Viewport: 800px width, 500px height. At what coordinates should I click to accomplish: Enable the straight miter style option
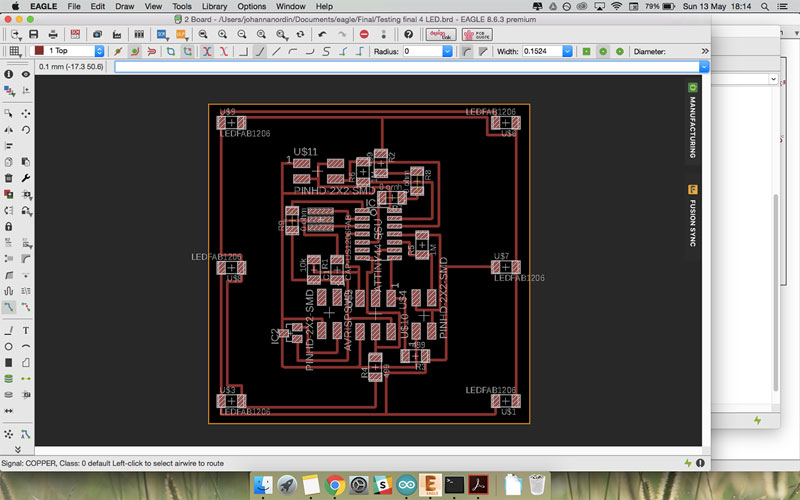[483, 52]
